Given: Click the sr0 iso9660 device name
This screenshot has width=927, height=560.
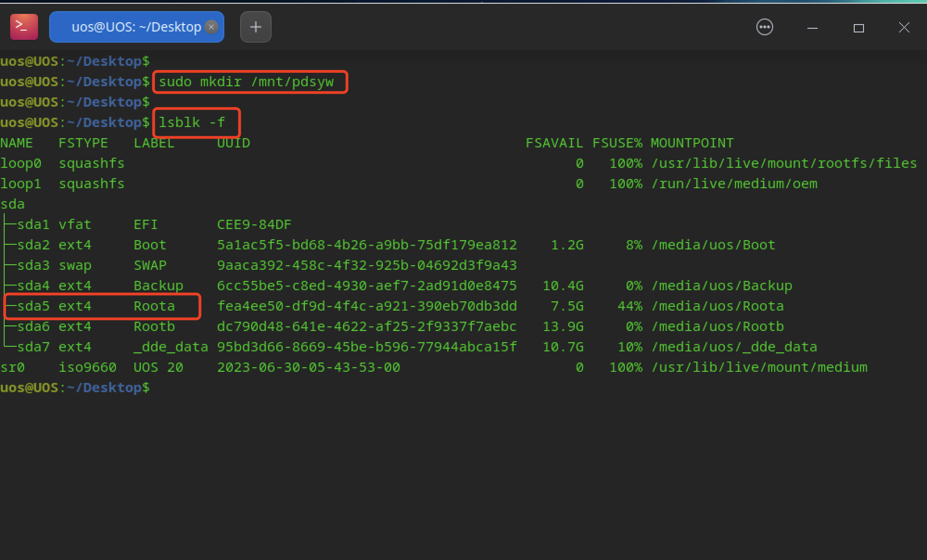Looking at the screenshot, I should pos(13,368).
